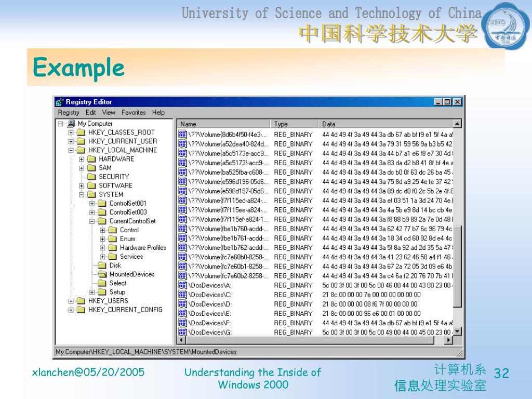The width and height of the screenshot is (532, 399).
Task: Click the status bar registry path text
Action: pyautogui.click(x=146, y=352)
